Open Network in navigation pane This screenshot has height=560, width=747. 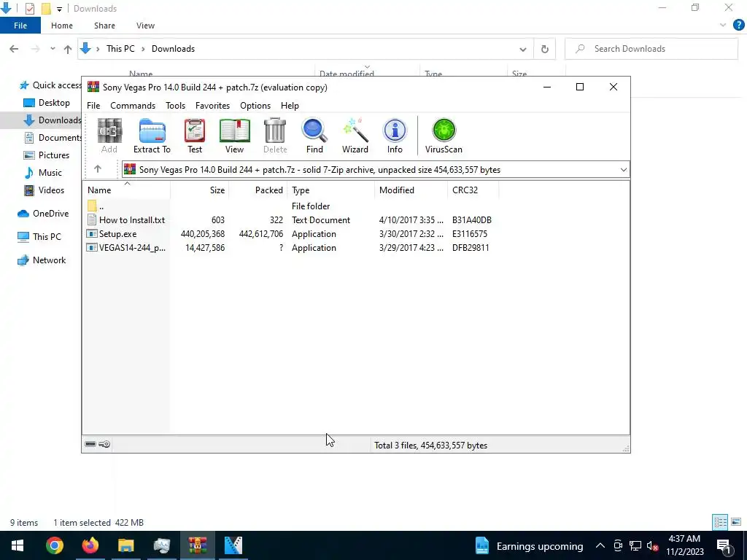42,260
